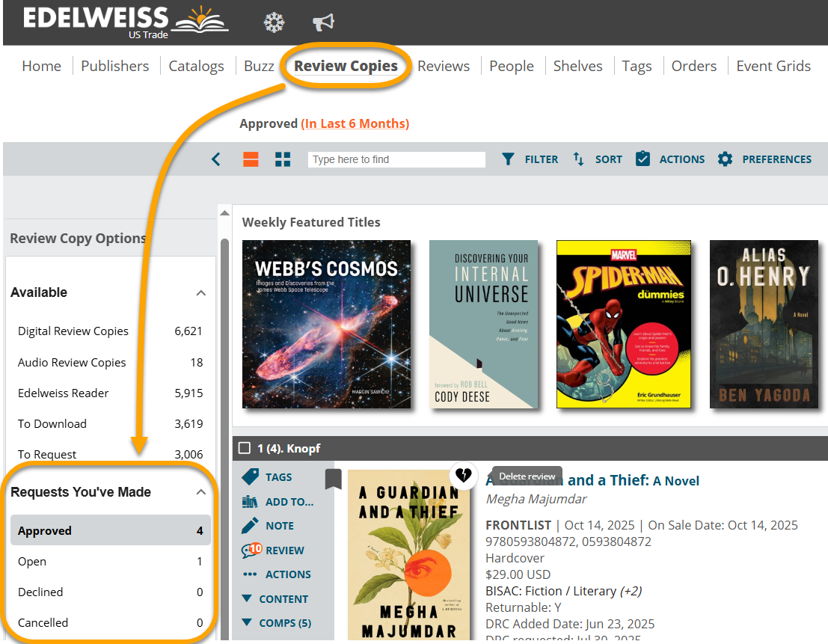
Task: Open the Preferences gear
Action: click(x=764, y=159)
